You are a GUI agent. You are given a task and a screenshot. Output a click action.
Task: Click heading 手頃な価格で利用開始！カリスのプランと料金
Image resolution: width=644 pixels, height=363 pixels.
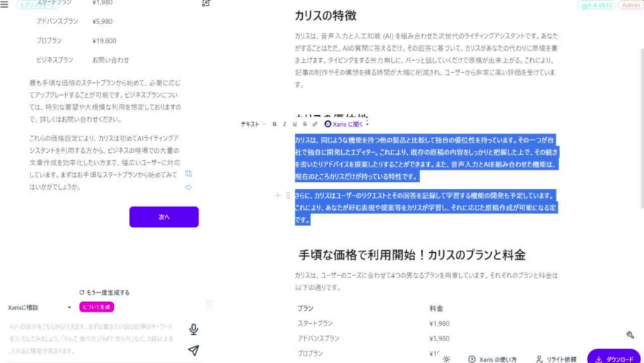pyautogui.click(x=412, y=255)
